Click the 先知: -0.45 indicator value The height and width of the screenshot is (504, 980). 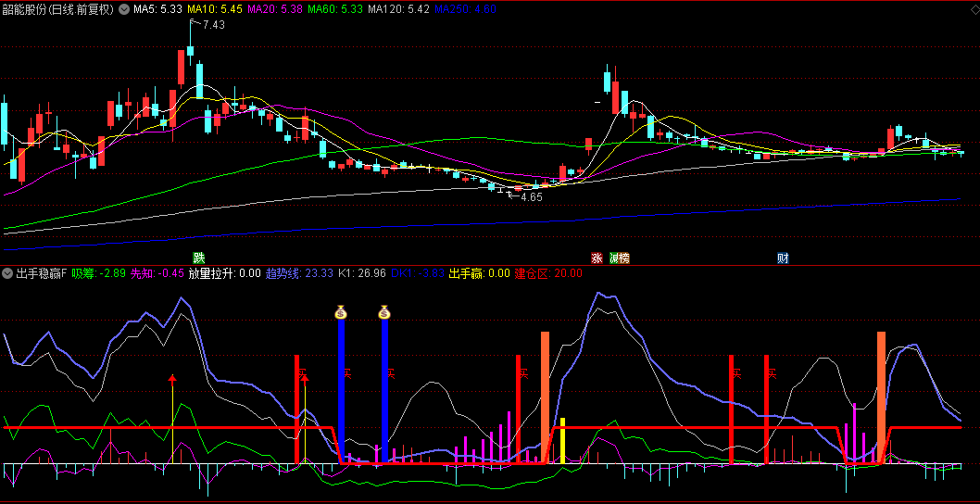pyautogui.click(x=157, y=273)
